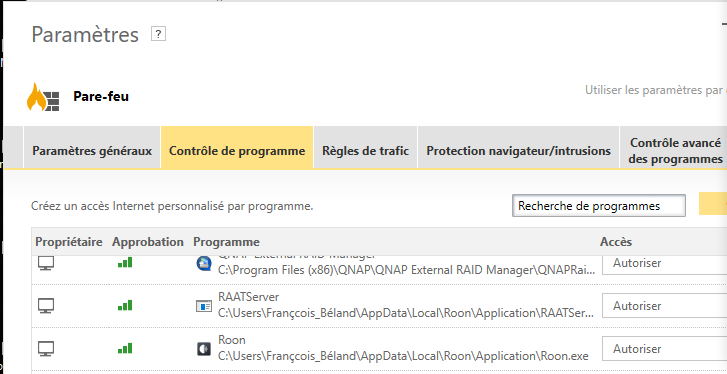Click the Pare-feu heading text
The height and width of the screenshot is (374, 727).
[x=101, y=97]
